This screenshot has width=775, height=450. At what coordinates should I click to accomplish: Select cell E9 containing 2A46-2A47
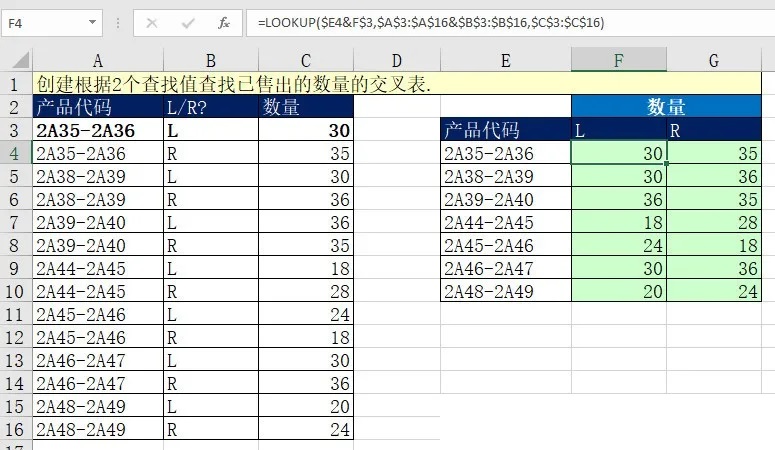coord(506,268)
